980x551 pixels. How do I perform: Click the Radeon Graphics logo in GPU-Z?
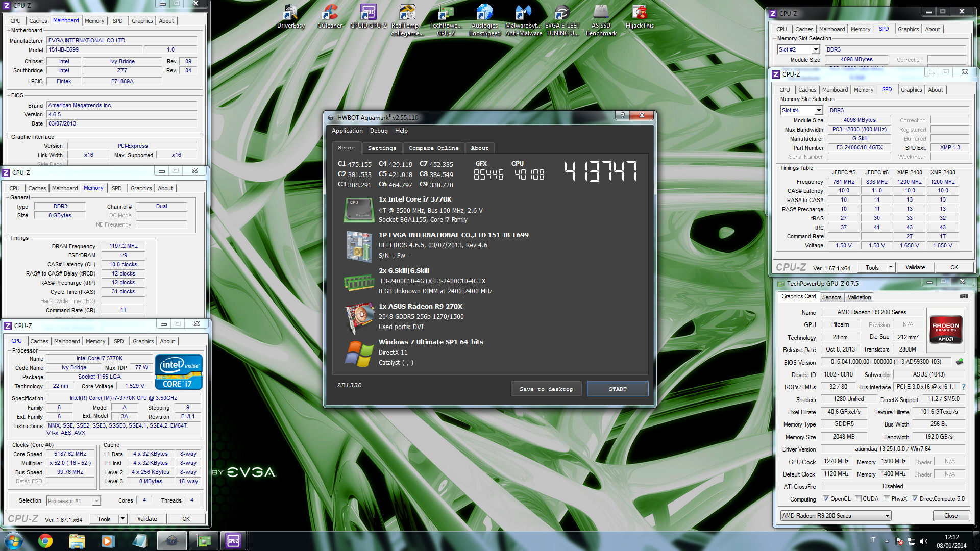(945, 330)
